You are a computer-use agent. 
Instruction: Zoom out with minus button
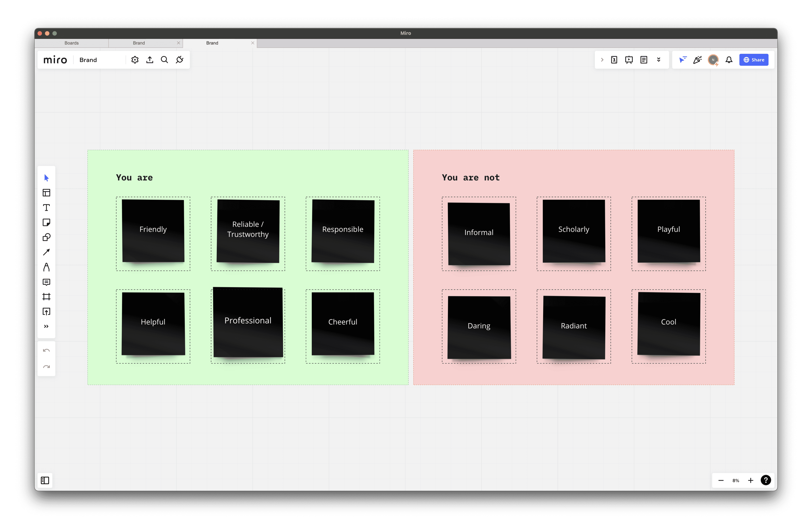coord(721,481)
